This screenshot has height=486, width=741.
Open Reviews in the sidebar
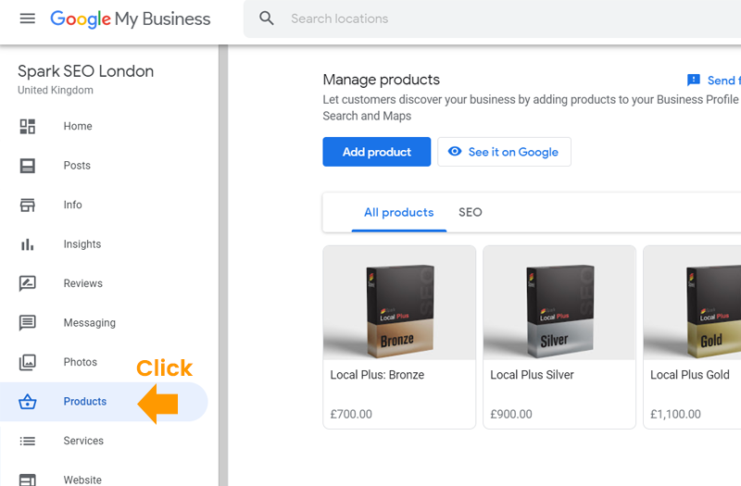point(83,283)
